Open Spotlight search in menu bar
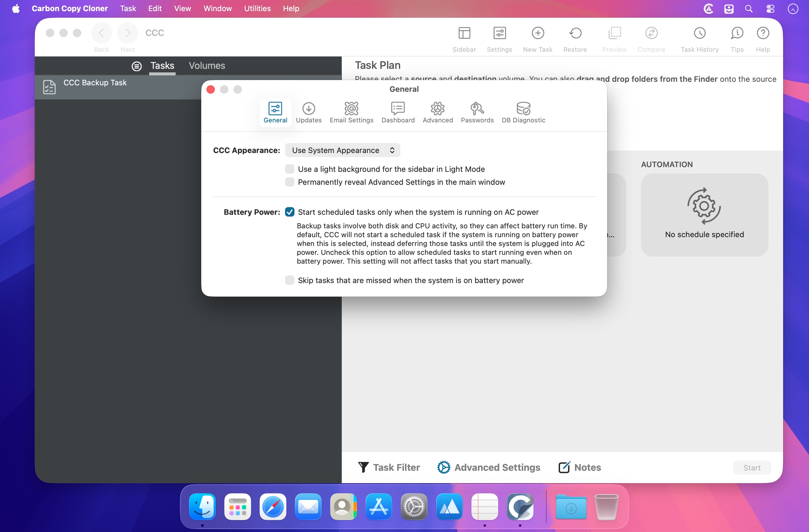Image resolution: width=809 pixels, height=532 pixels. pos(749,9)
